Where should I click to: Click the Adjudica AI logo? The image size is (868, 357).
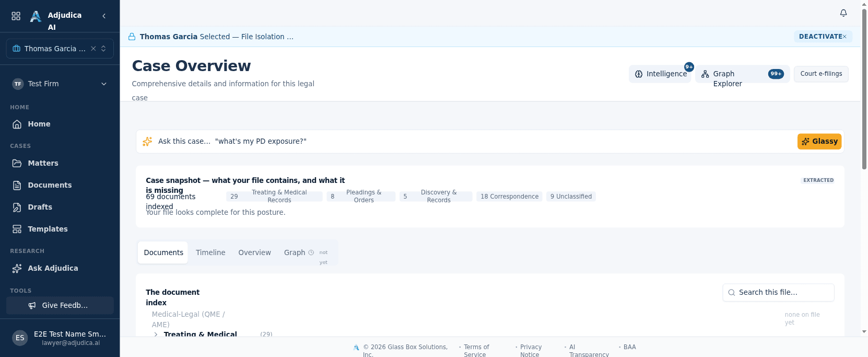pos(36,16)
